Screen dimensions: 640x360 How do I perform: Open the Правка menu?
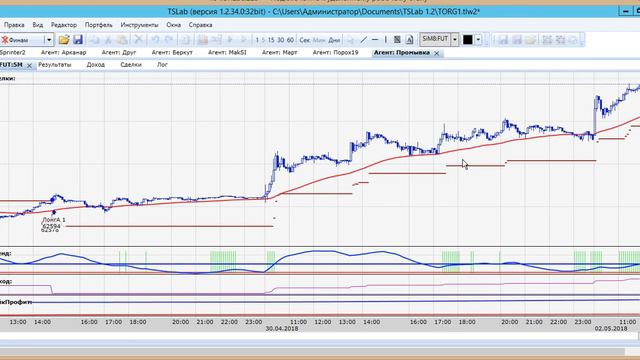(x=14, y=25)
